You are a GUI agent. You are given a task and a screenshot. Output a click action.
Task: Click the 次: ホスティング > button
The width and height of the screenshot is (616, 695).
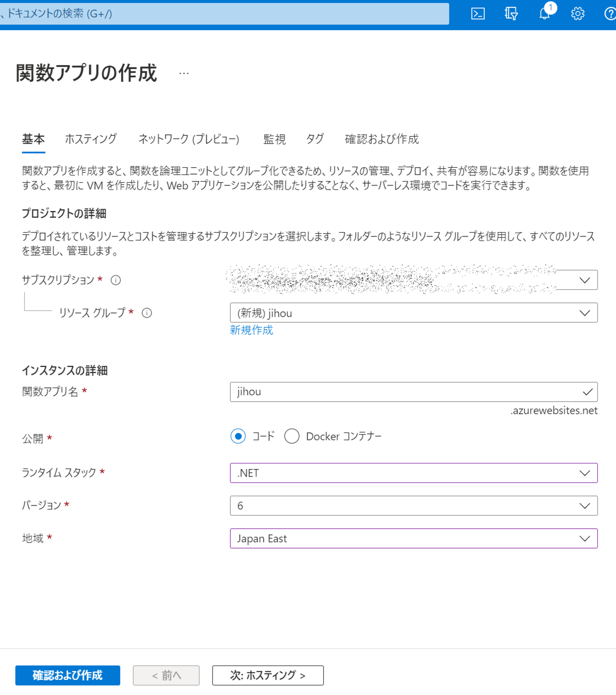pyautogui.click(x=268, y=675)
